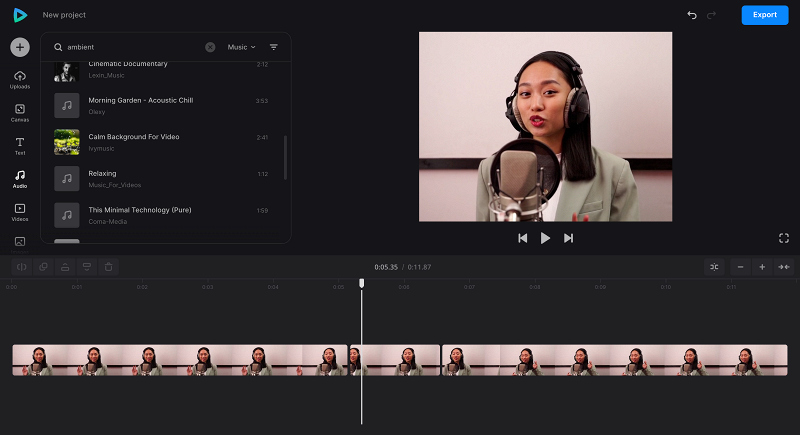Click the Export button
The image size is (800, 435).
765,15
